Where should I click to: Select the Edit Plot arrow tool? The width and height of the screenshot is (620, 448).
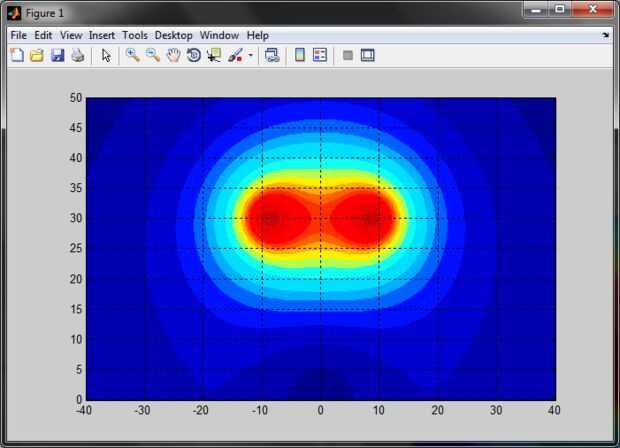click(106, 55)
